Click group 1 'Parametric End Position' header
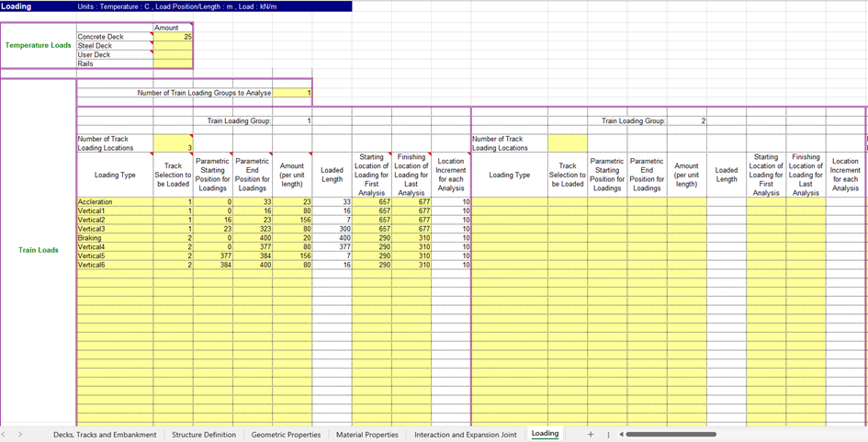 pyautogui.click(x=253, y=175)
